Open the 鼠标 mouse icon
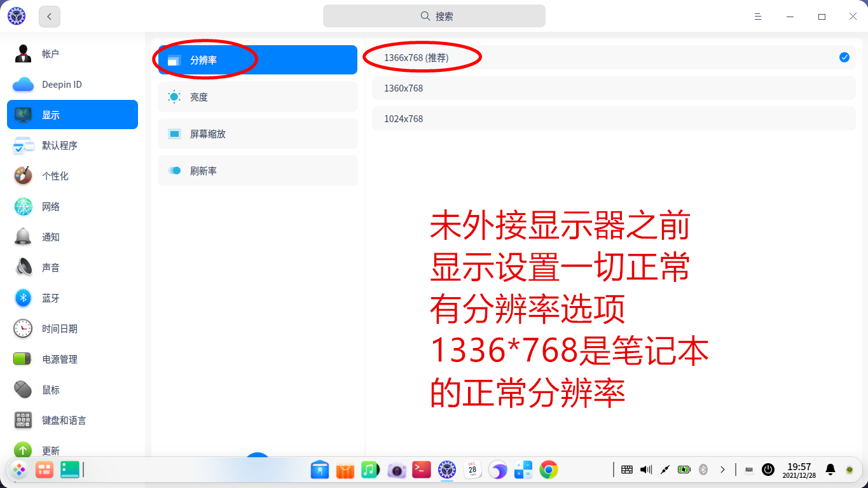Viewport: 868px width, 488px height. click(x=23, y=389)
